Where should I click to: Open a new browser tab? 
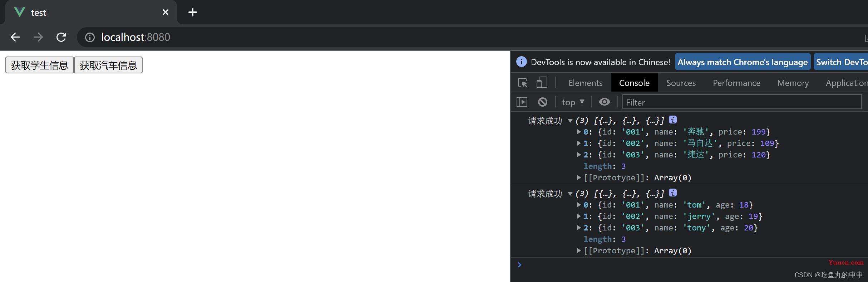(193, 12)
